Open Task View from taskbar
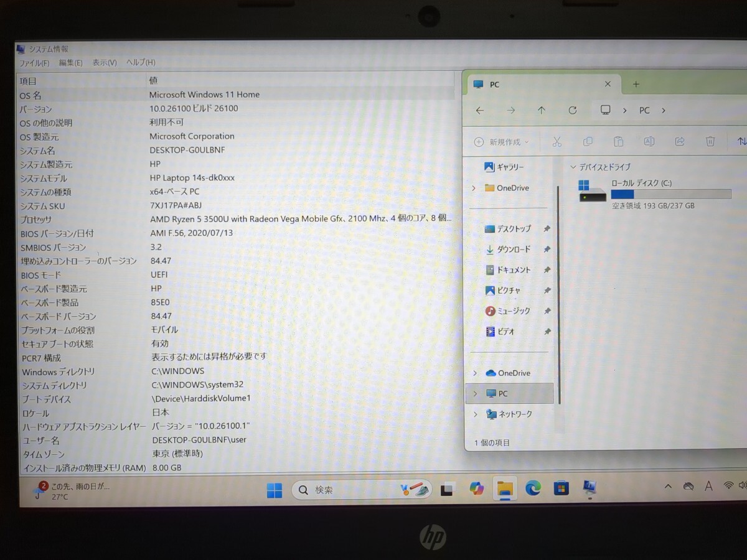Image resolution: width=747 pixels, height=560 pixels. [x=446, y=490]
